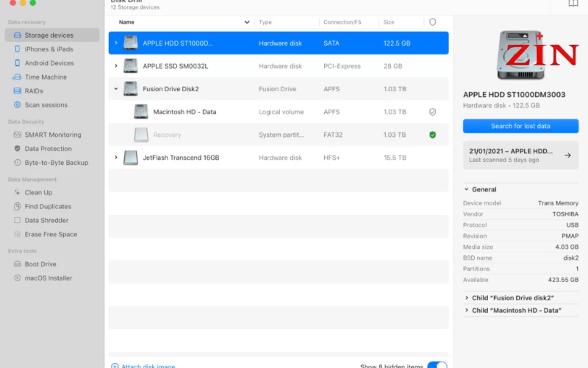Viewport: 588px width, 368px height.
Task: Open the Time Machine sidebar icon
Action: point(17,77)
